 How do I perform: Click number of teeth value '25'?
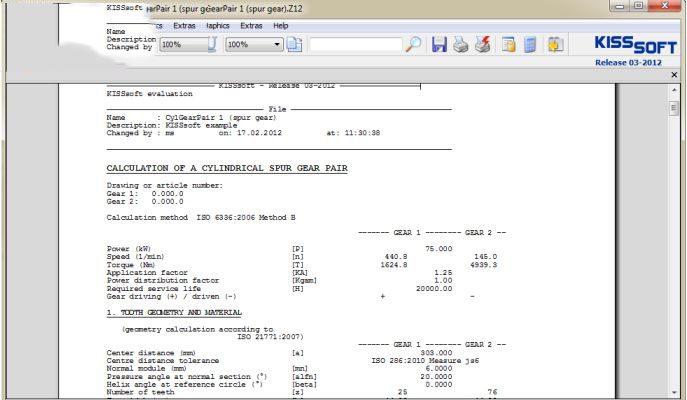(403, 393)
